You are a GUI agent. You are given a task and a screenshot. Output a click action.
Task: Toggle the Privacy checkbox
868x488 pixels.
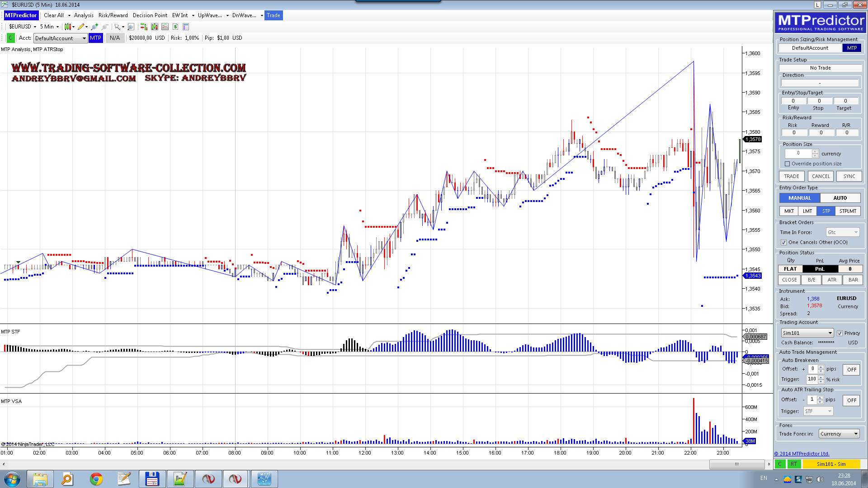(840, 333)
